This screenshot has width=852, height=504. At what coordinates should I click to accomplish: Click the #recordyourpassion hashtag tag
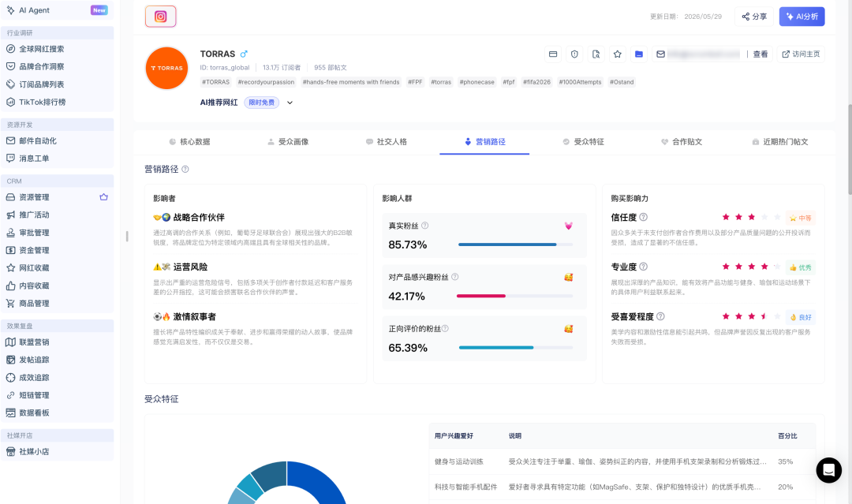click(x=266, y=82)
